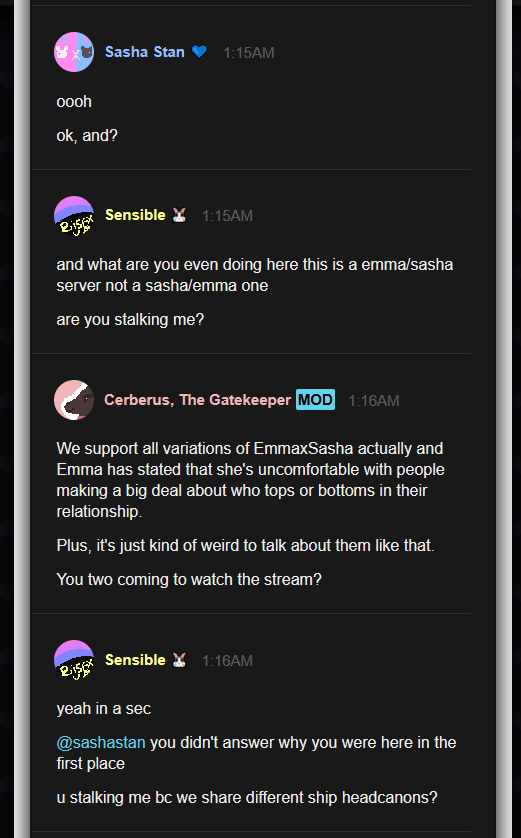Select the Sensible username at 1:15AM

(135, 215)
